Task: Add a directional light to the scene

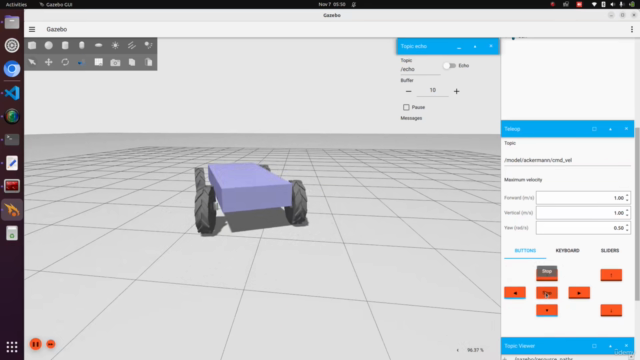Action: pos(132,45)
